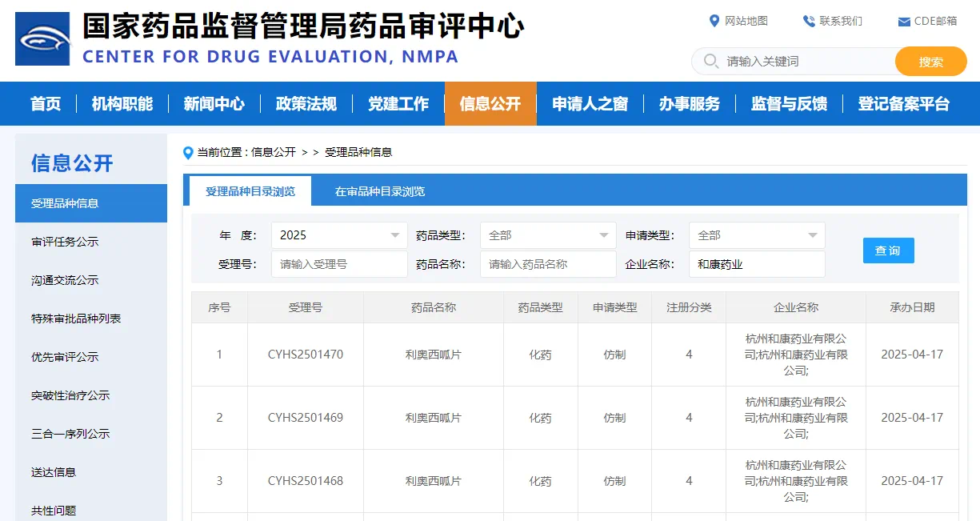The width and height of the screenshot is (980, 521).
Task: Click the current location pin icon
Action: (x=189, y=152)
